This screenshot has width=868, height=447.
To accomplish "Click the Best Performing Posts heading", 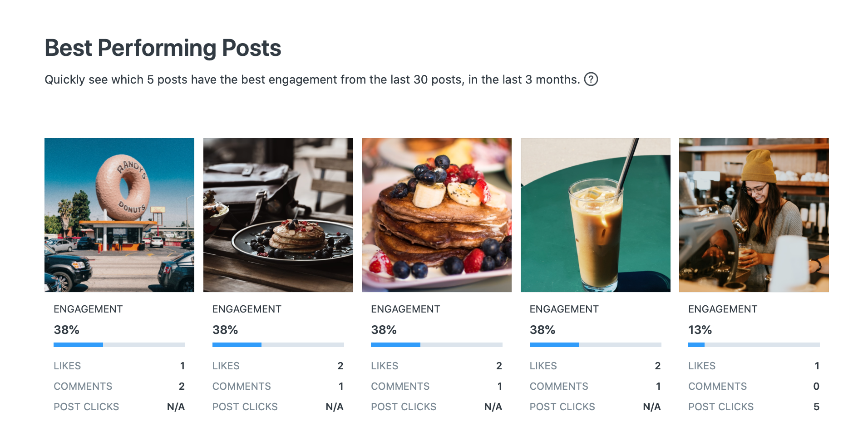I will 163,48.
